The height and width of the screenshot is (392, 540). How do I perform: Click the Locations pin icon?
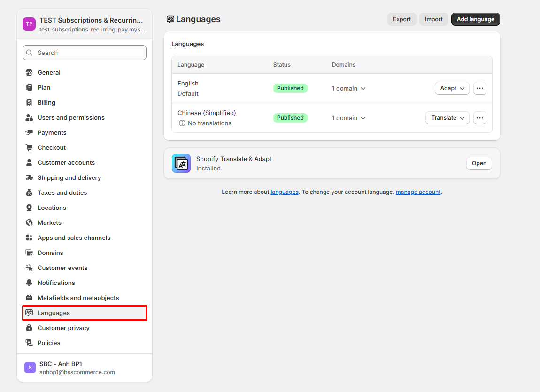tap(29, 208)
